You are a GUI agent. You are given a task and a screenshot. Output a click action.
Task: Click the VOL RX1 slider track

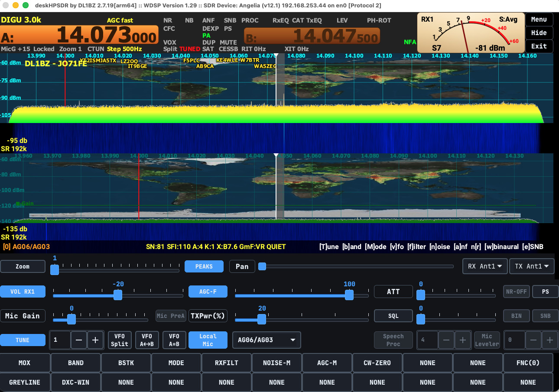click(118, 295)
